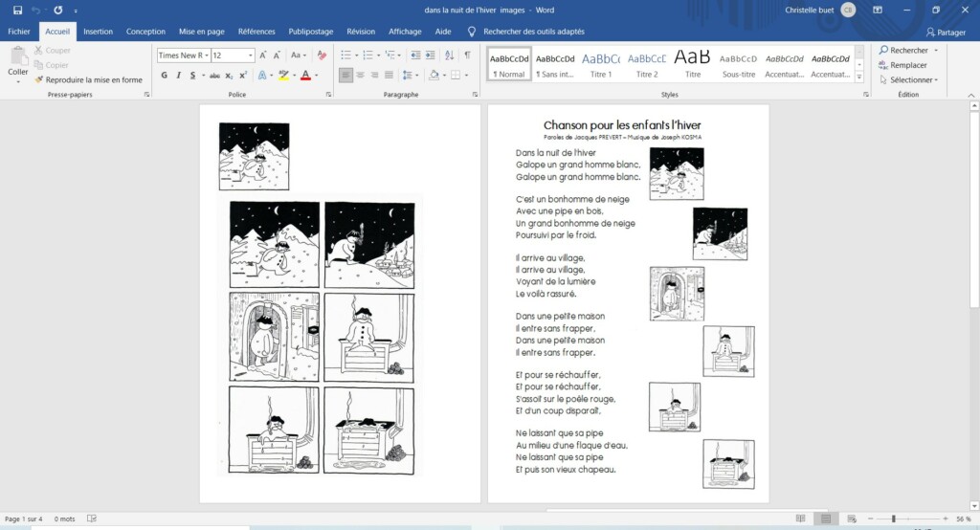The width and height of the screenshot is (980, 530).
Task: Apply superscript formatting
Action: click(x=243, y=75)
